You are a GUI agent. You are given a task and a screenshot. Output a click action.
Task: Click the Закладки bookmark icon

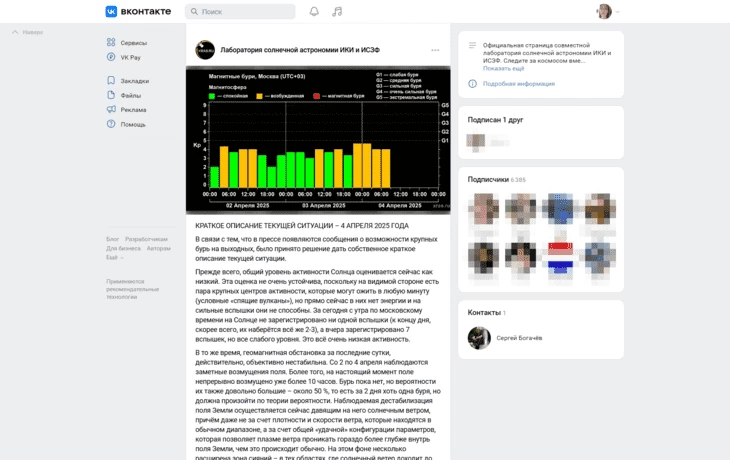(x=111, y=80)
